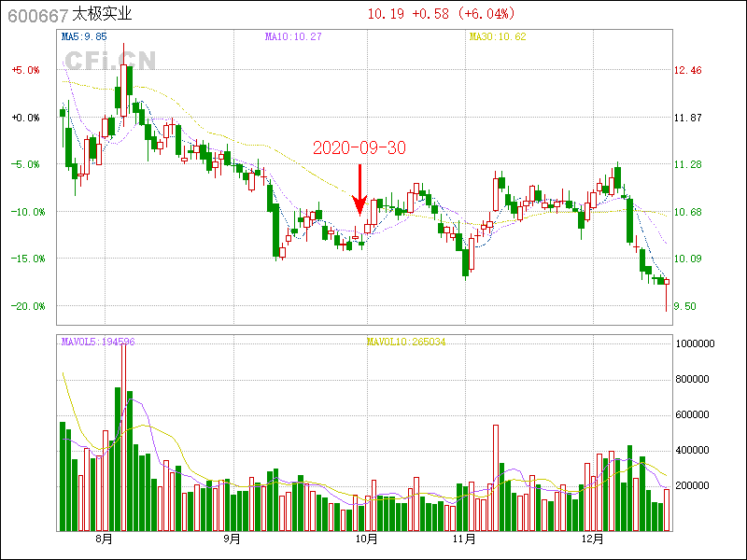Click the 12.46 price axis label
The image size is (747, 560).
coord(688,71)
